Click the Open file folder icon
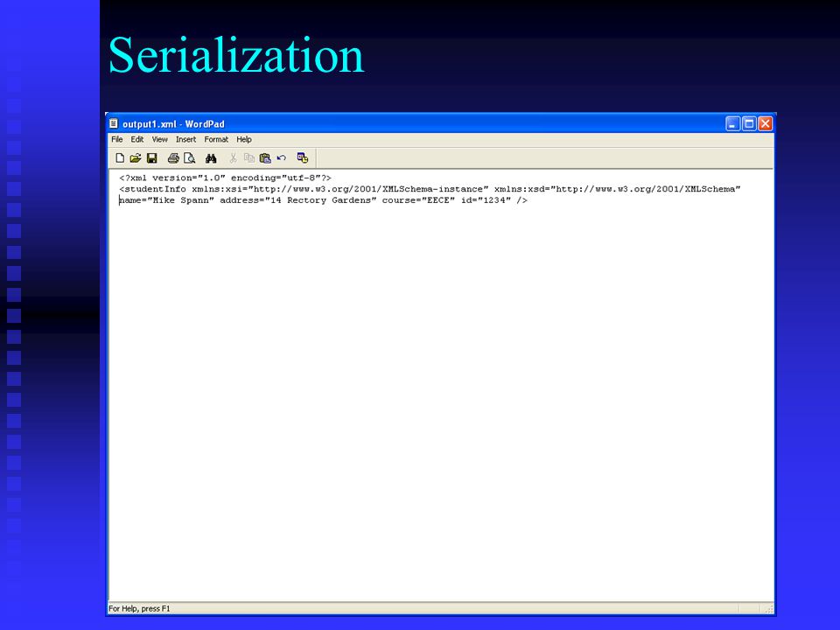840x630 pixels. coord(136,158)
